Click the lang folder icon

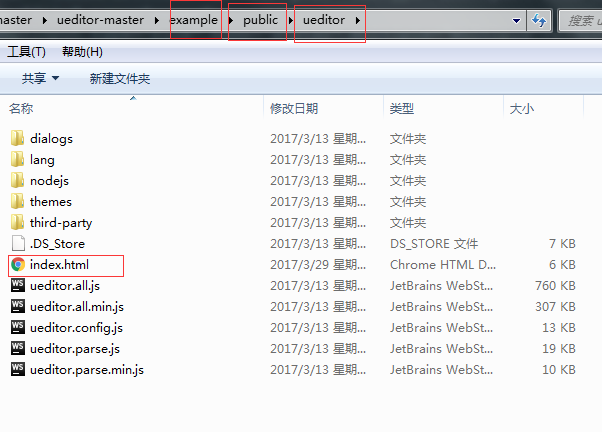(17, 159)
